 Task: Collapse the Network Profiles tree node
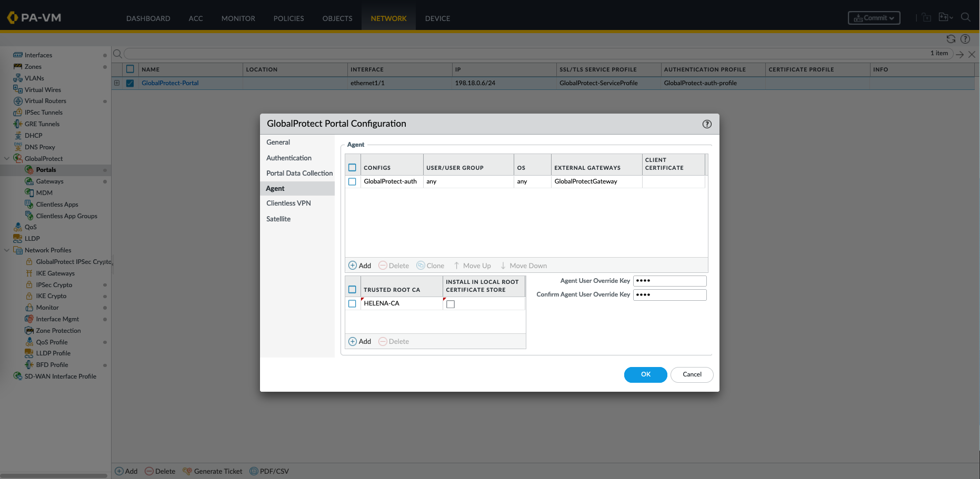pyautogui.click(x=7, y=250)
